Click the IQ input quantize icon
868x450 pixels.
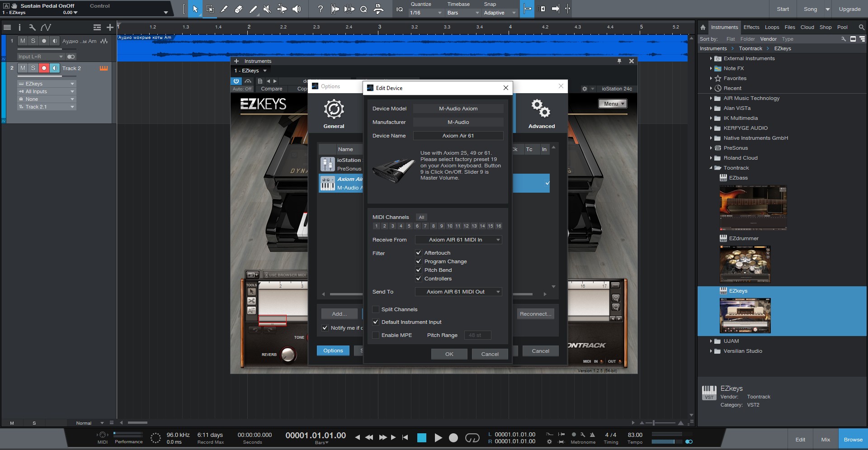tap(400, 9)
